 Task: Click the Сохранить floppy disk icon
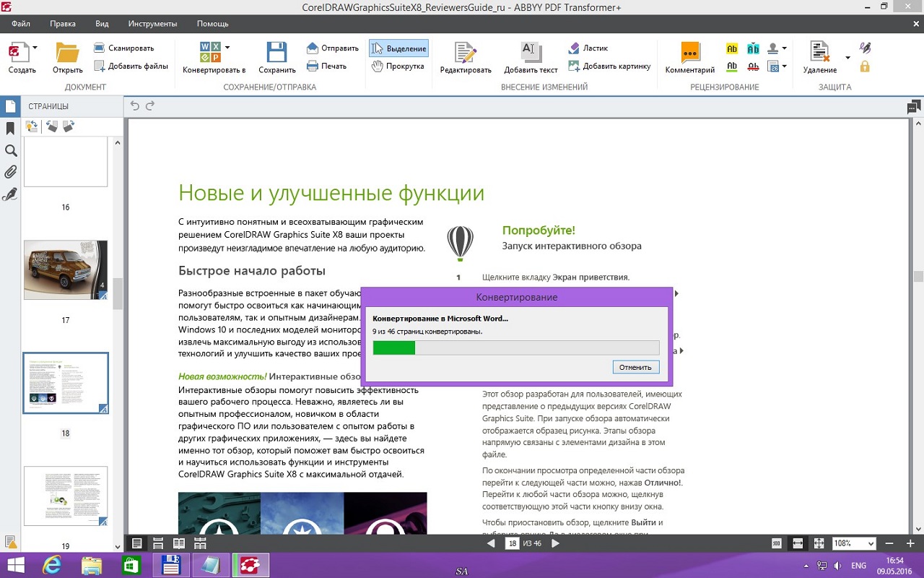tap(276, 52)
